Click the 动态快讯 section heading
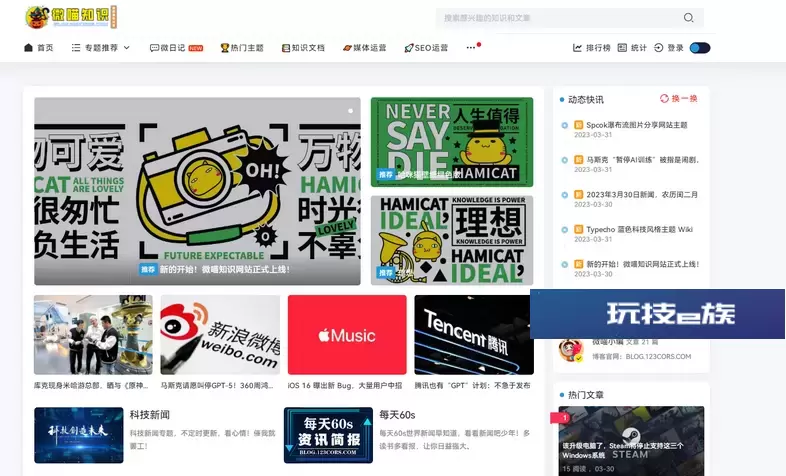This screenshot has height=476, width=786. (x=585, y=99)
